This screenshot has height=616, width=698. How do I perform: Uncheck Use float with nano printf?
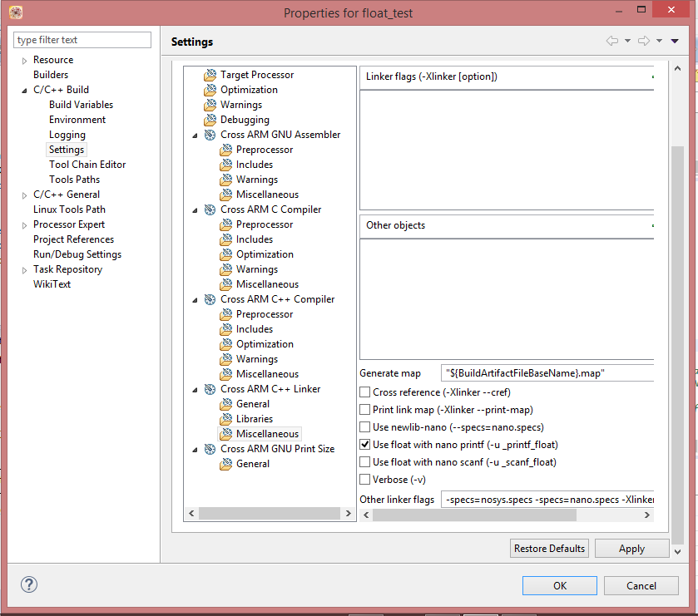point(365,444)
